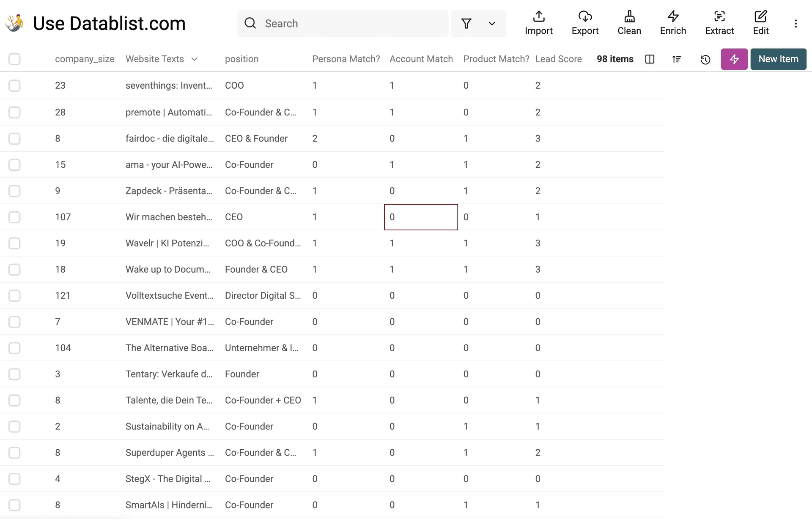Click the Lead Score column header

point(559,59)
